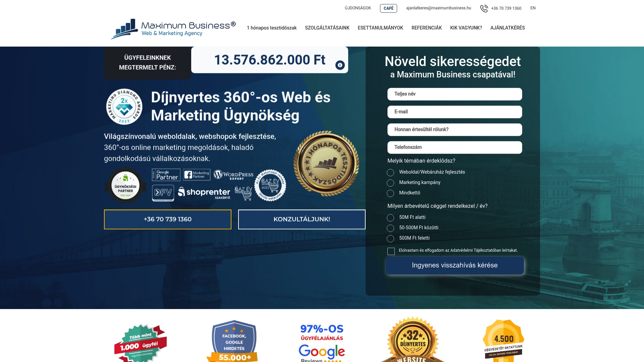Open the ESETTANULMÁNYOK menu
Image resolution: width=644 pixels, height=362 pixels.
[380, 28]
